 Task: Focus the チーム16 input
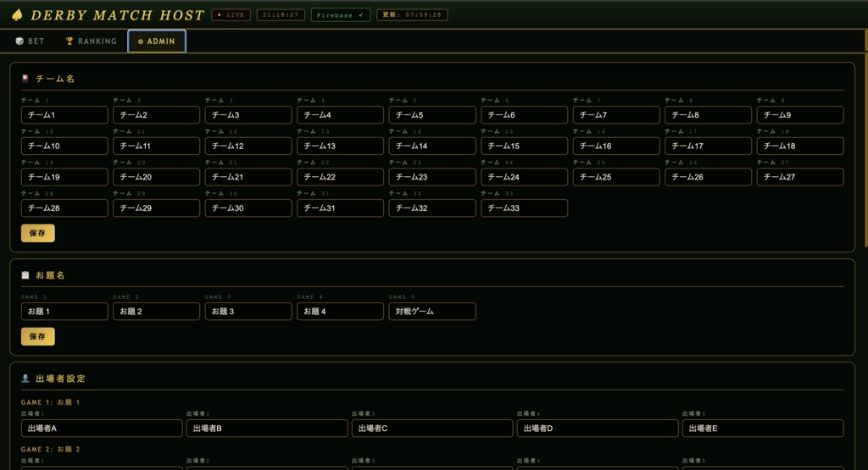tap(616, 146)
